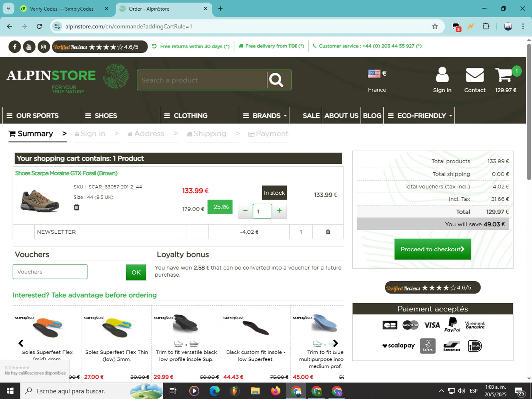Open the Sign in user icon
Viewport: 532px width, 399px height.
(442, 75)
